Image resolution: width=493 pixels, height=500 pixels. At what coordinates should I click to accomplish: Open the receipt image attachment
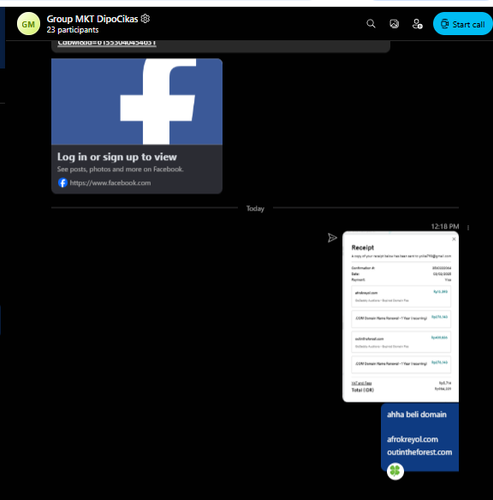point(401,317)
